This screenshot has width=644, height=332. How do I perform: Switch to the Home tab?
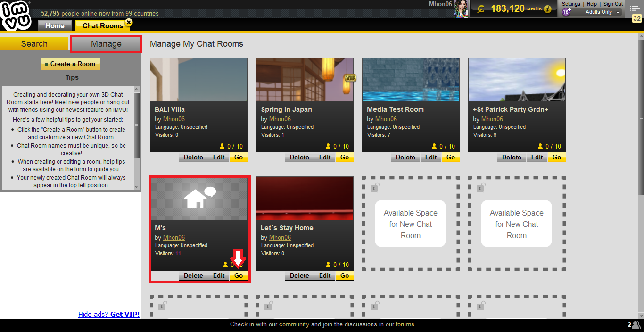(x=55, y=26)
